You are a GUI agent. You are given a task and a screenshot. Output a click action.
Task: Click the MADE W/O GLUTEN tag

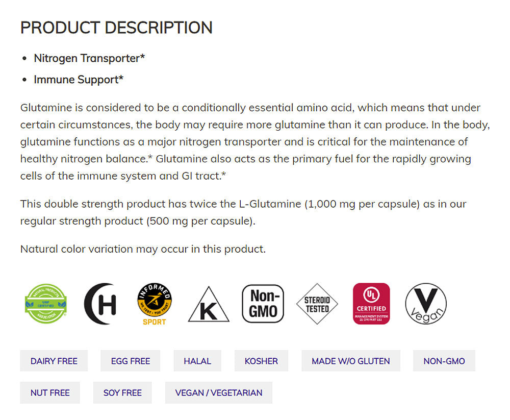351,361
